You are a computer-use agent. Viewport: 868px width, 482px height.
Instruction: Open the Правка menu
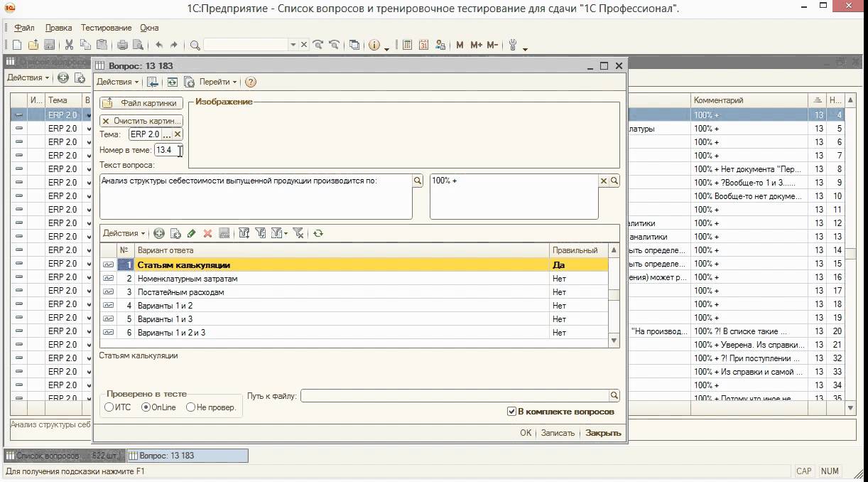tap(58, 28)
